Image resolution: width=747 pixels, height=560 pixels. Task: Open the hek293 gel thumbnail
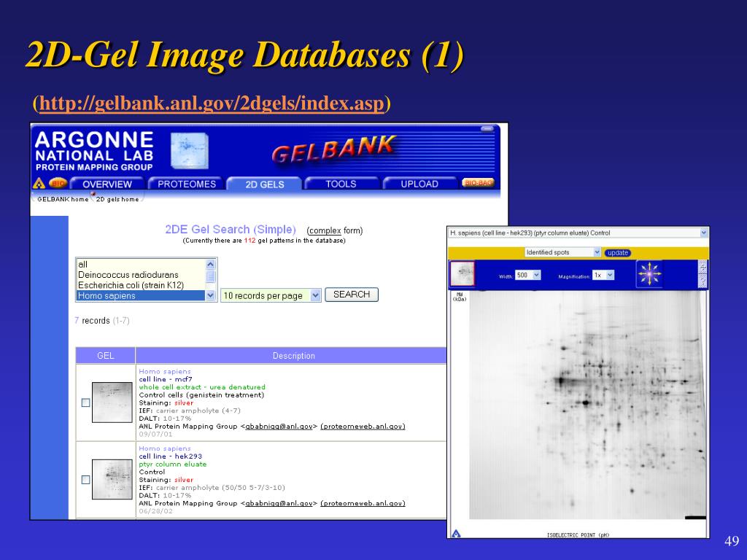click(112, 479)
